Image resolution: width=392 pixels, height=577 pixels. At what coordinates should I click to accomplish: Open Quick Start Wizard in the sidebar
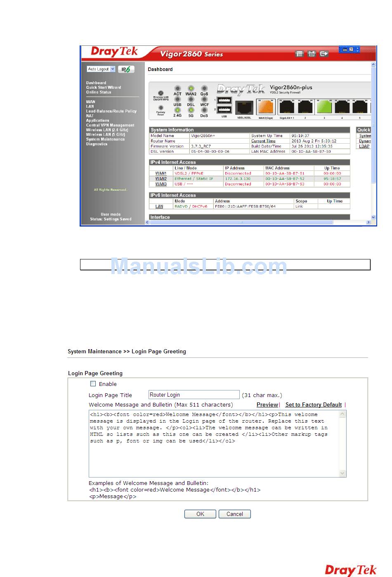104,87
